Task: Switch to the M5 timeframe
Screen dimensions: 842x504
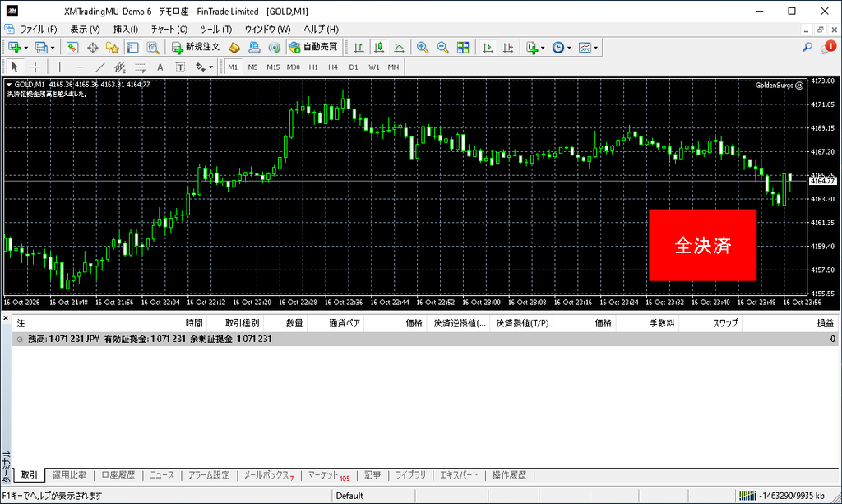Action: point(253,67)
